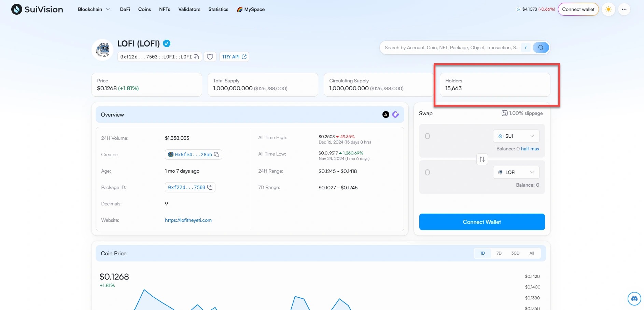Copy the LOFI coin type address
644x310 pixels.
click(x=196, y=57)
